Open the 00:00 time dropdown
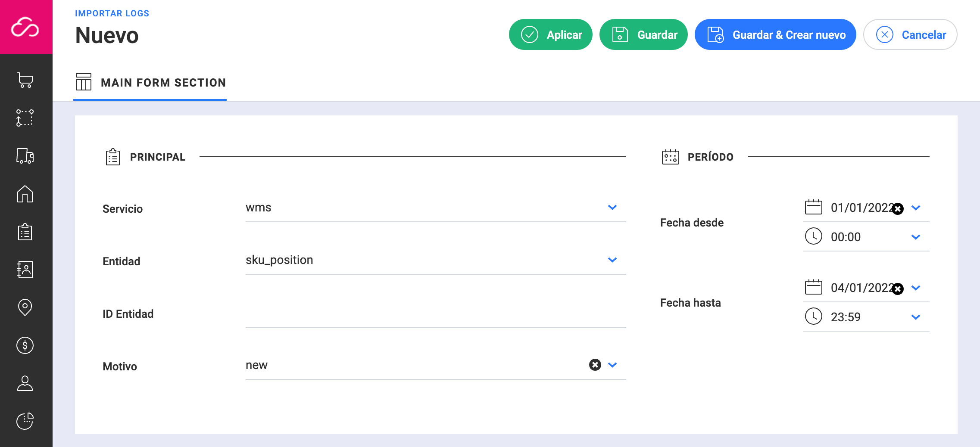The height and width of the screenshot is (447, 980). click(916, 237)
